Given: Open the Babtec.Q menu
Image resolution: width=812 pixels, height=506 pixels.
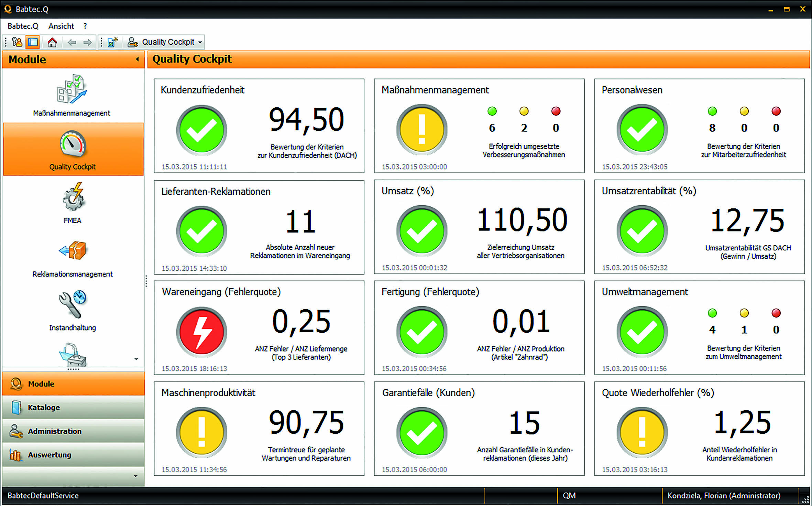Looking at the screenshot, I should [x=23, y=26].
